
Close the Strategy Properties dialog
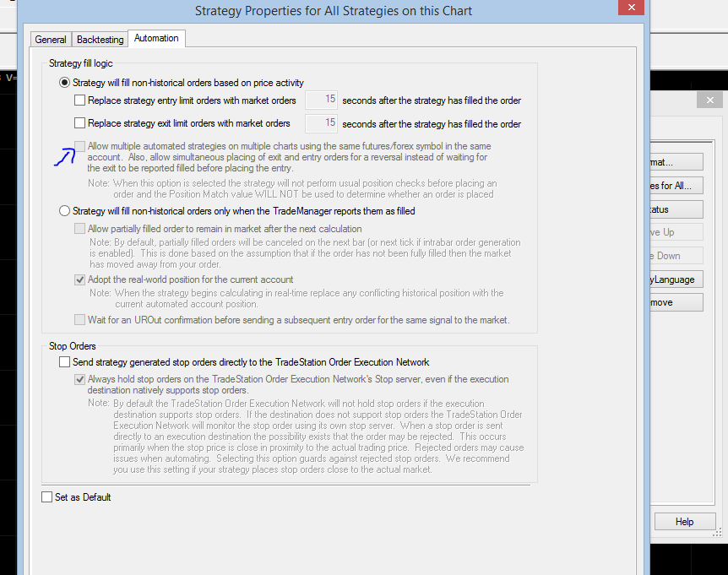click(632, 7)
